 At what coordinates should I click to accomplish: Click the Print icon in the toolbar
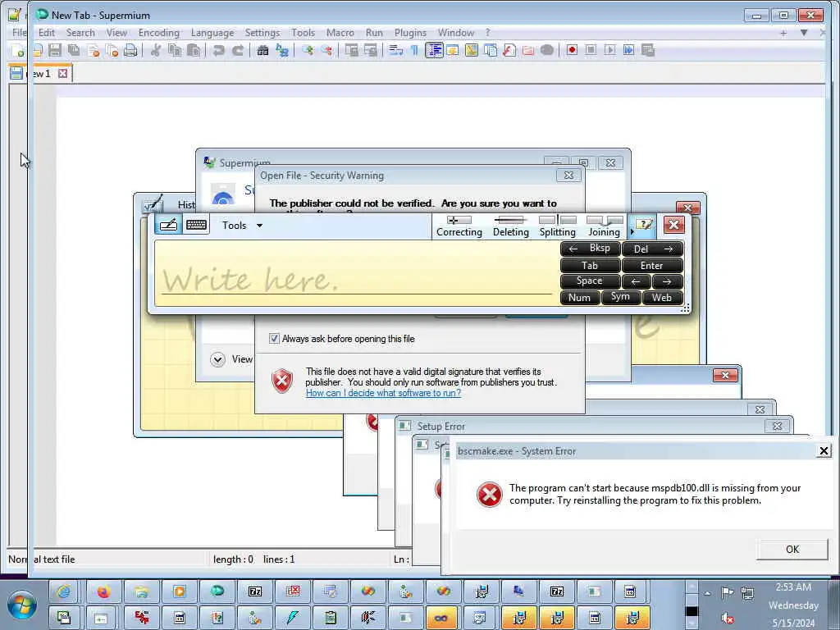pos(130,50)
